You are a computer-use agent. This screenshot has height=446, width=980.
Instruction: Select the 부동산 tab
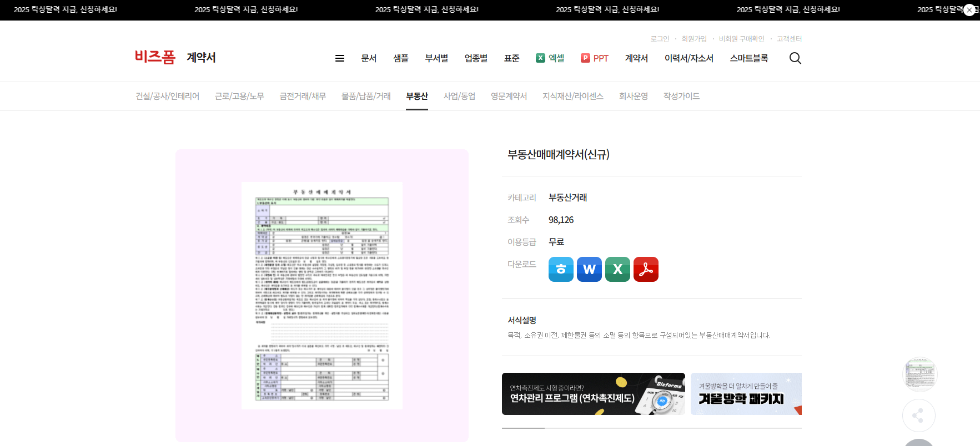point(417,97)
